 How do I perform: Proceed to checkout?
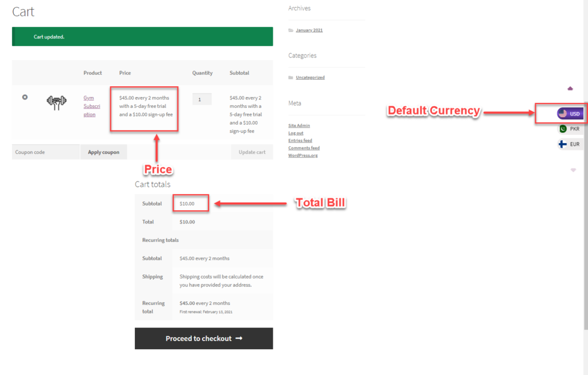(204, 338)
